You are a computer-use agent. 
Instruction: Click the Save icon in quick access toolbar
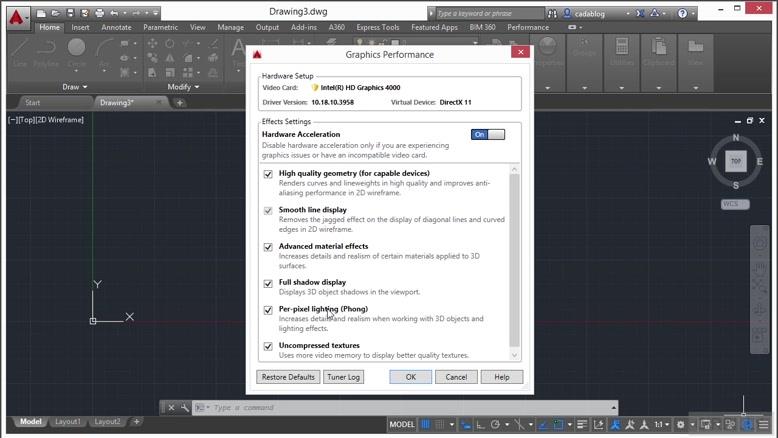coord(70,13)
